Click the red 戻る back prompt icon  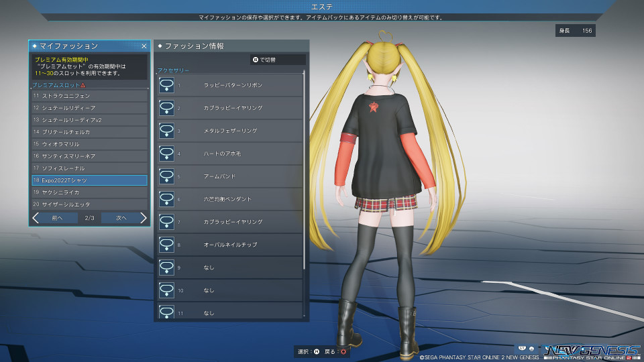343,351
